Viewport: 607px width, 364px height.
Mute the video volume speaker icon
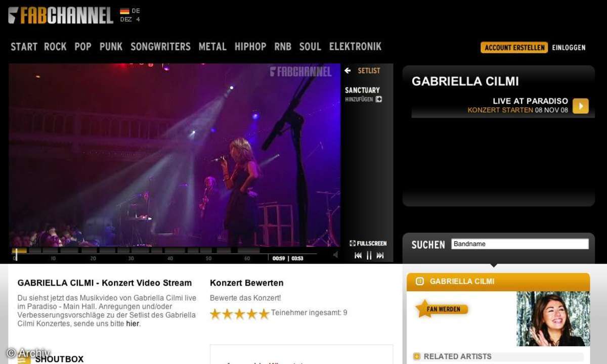[x=335, y=255]
